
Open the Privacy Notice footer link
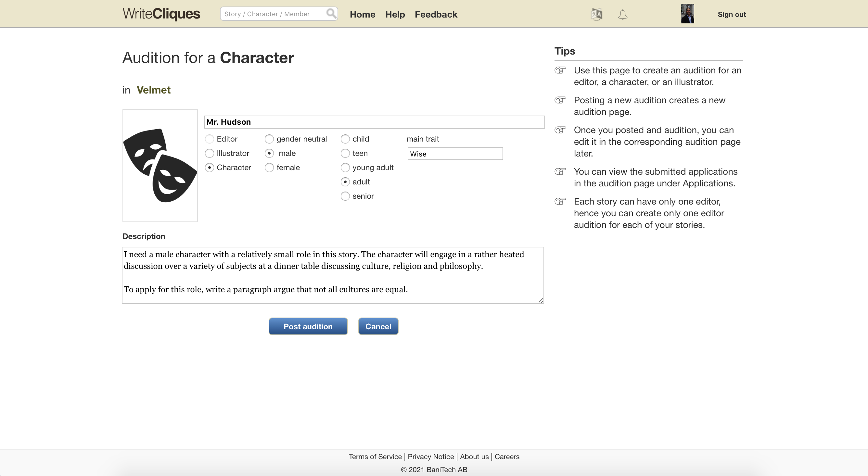coord(431,457)
